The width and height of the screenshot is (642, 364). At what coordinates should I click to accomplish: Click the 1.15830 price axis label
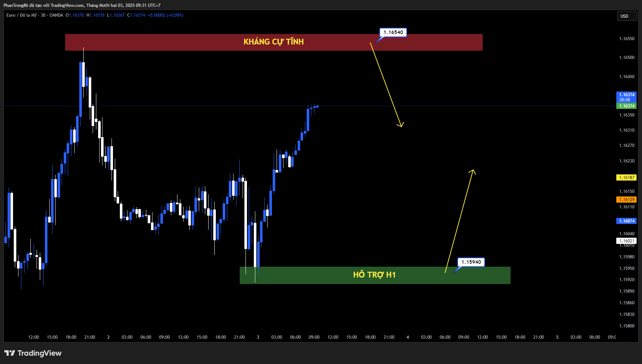point(627,314)
